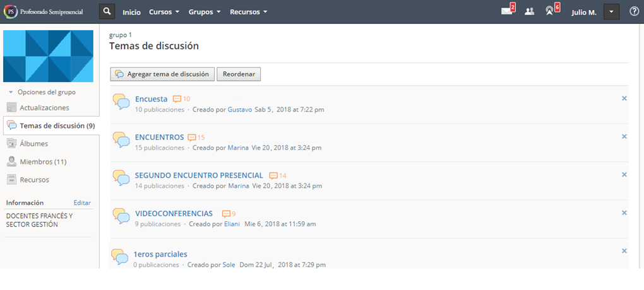Open the messages envelope icon
This screenshot has height=290, width=644.
pyautogui.click(x=507, y=11)
